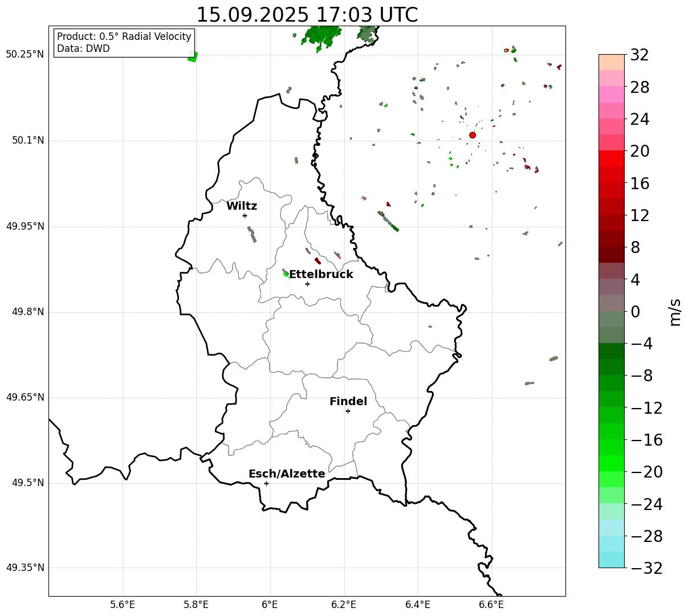Click the 28 colorbar tick label
This screenshot has height=616, width=688.
[x=640, y=88]
